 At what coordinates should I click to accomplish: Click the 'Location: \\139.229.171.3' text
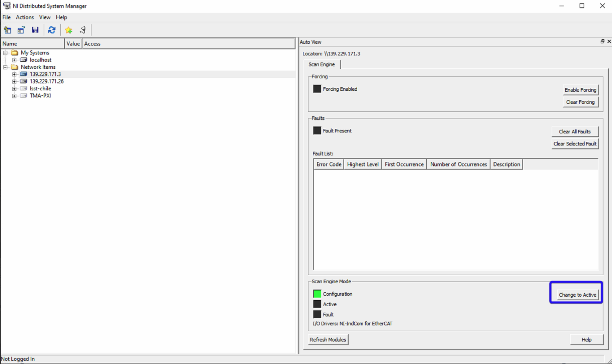(x=331, y=54)
